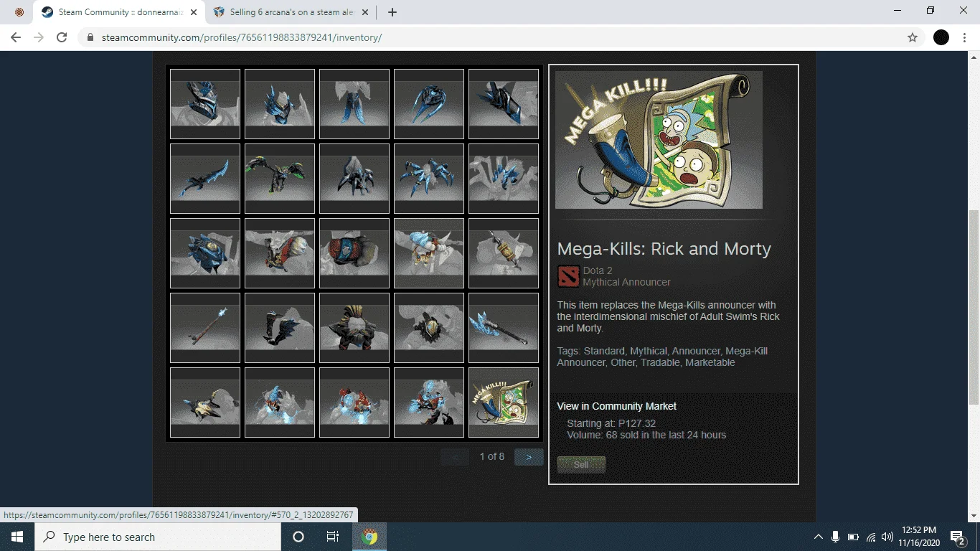Close the Selling 6 arcana's tab
This screenshot has height=551, width=980.
(x=366, y=12)
